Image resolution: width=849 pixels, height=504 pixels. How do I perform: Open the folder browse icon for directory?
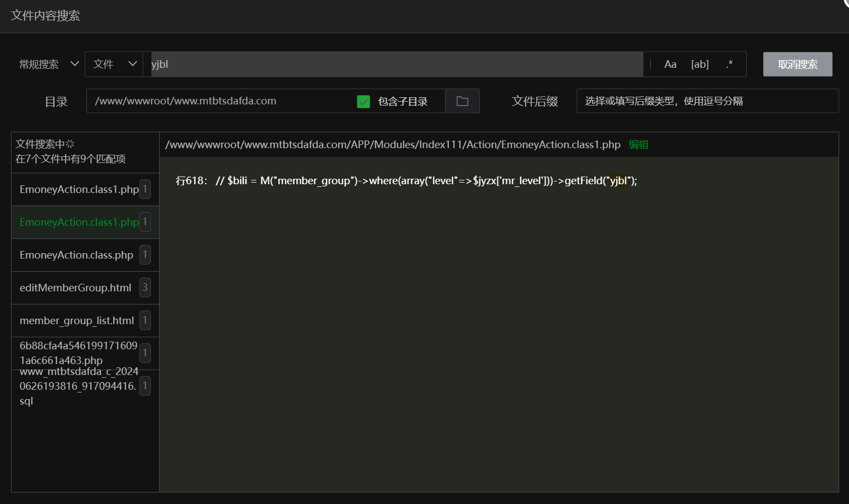(x=462, y=101)
